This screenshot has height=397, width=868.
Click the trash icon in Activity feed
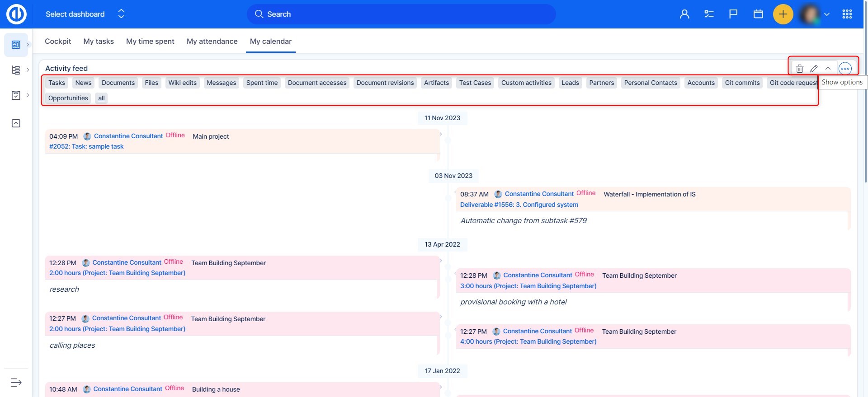tap(799, 69)
